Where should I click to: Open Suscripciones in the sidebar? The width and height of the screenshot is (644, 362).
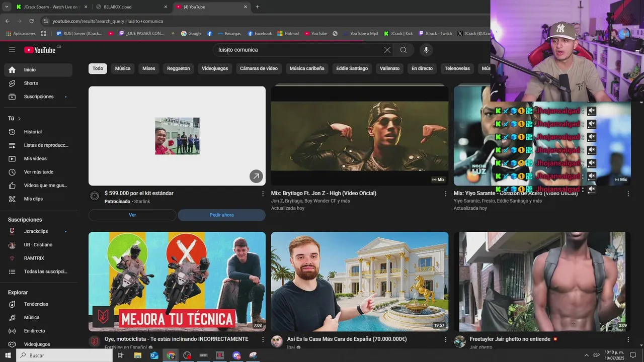pyautogui.click(x=38, y=97)
